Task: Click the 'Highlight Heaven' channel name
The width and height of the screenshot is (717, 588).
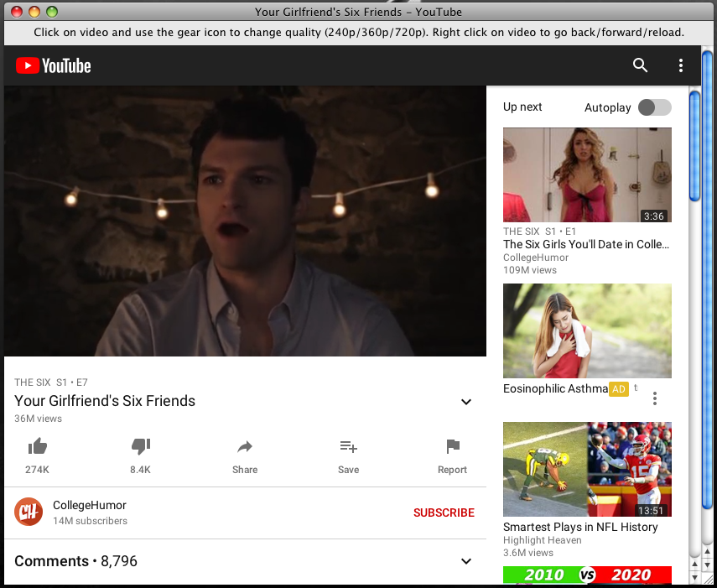Action: [x=543, y=540]
